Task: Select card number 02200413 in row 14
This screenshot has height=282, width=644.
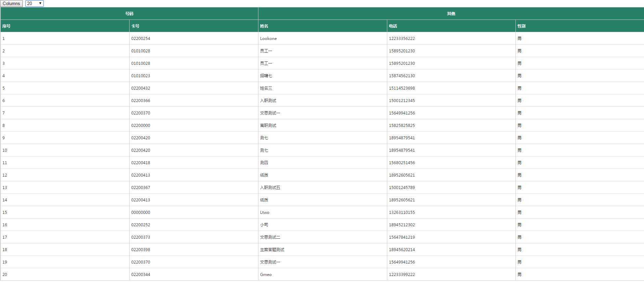Action: (x=141, y=200)
